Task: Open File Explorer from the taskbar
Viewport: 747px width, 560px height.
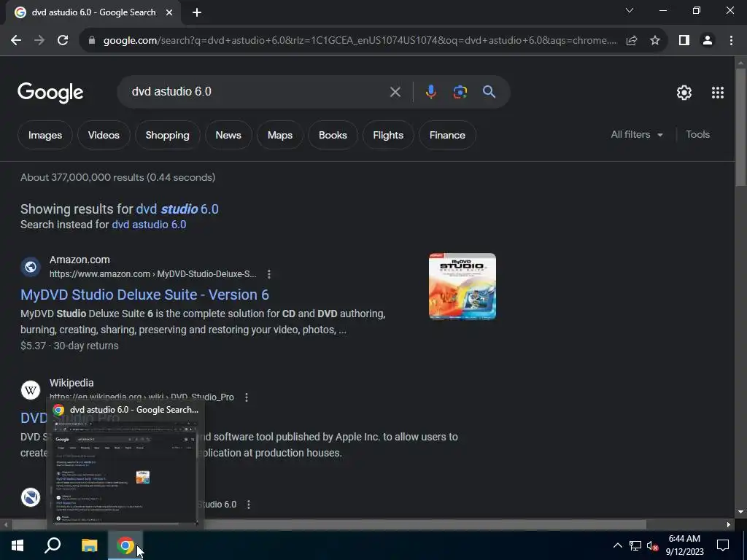Action: click(89, 545)
